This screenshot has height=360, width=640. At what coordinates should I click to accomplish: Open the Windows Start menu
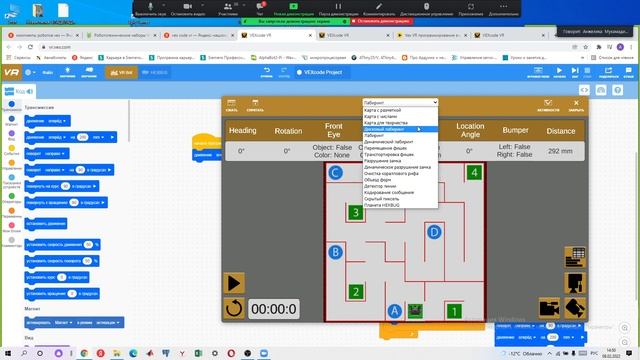tap(8, 353)
